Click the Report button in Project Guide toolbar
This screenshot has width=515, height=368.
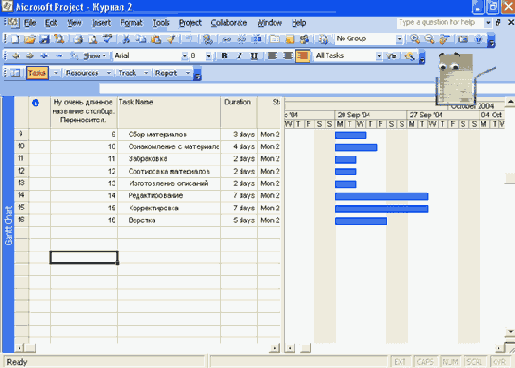coord(166,73)
